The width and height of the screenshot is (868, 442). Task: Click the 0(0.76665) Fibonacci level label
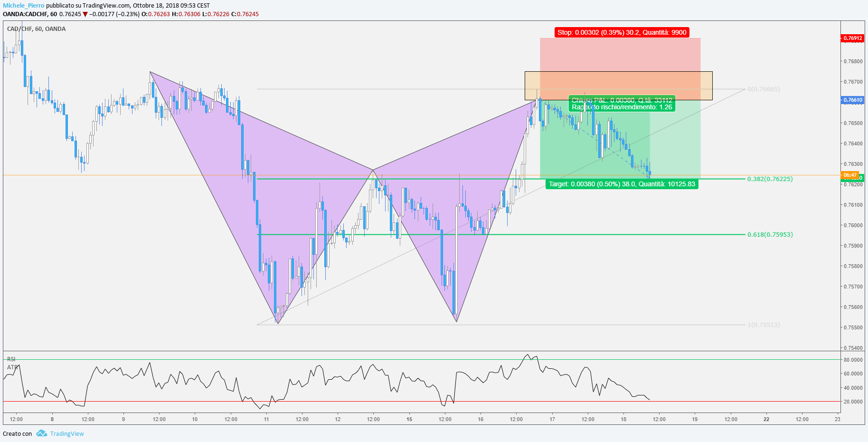[x=764, y=89]
